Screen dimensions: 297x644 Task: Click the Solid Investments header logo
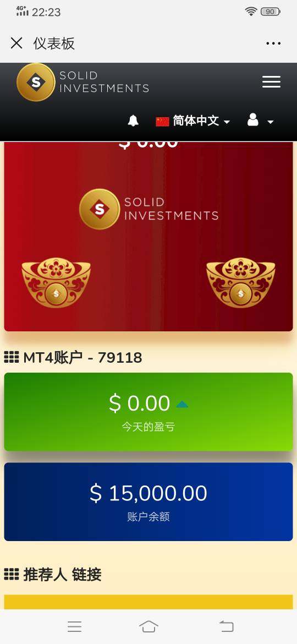click(83, 82)
